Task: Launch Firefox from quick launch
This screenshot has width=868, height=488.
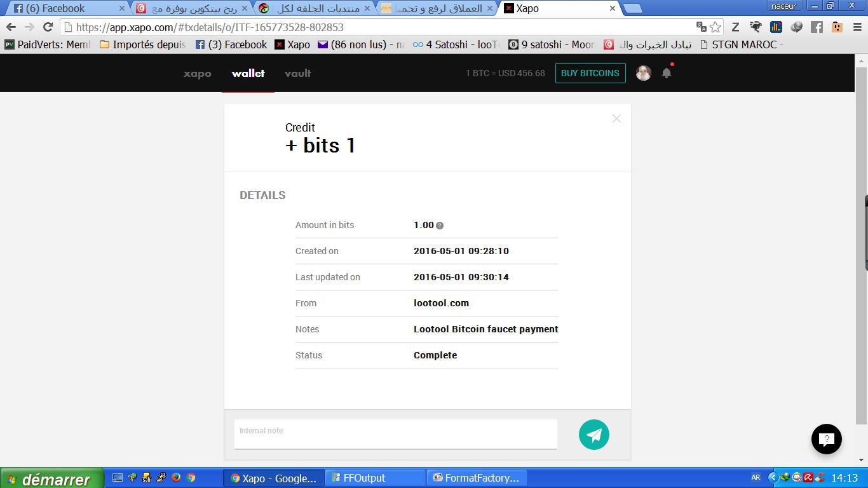Action: [176, 478]
